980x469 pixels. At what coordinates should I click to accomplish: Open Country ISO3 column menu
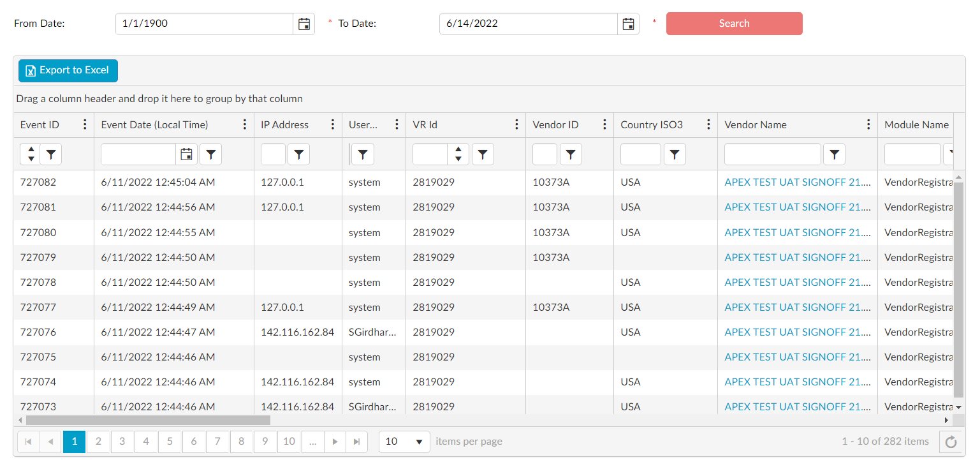coord(709,124)
